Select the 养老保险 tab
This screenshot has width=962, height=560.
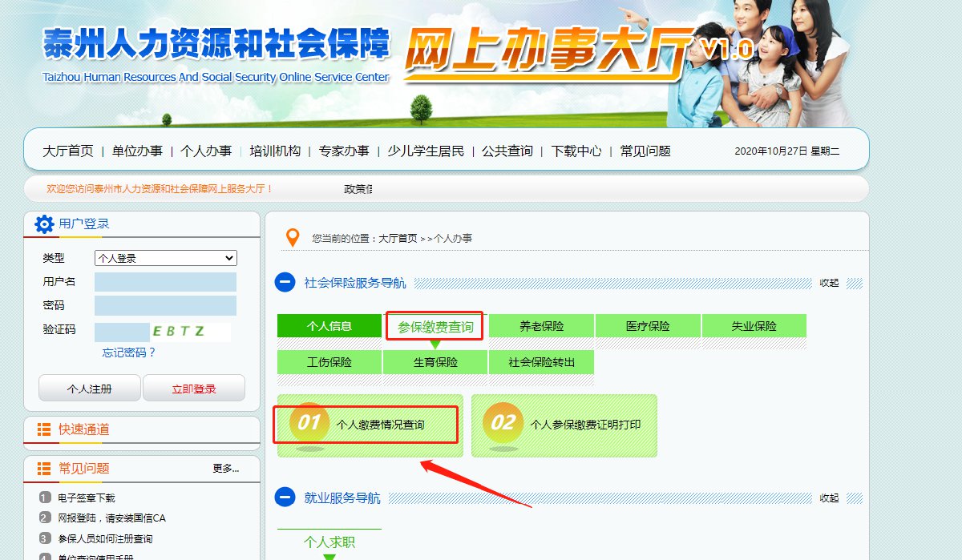[541, 326]
